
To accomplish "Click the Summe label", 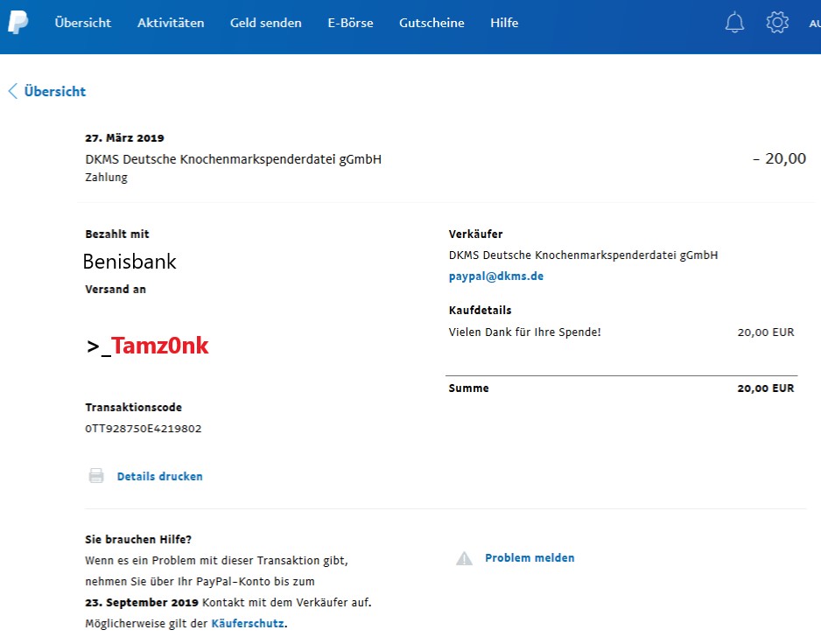I will (x=468, y=388).
